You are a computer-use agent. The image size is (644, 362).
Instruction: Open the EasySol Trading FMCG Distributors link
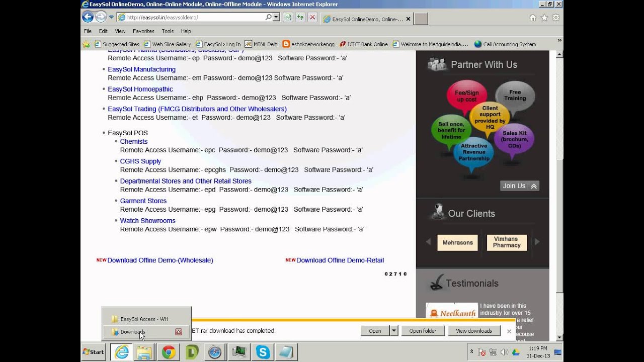pos(197,109)
